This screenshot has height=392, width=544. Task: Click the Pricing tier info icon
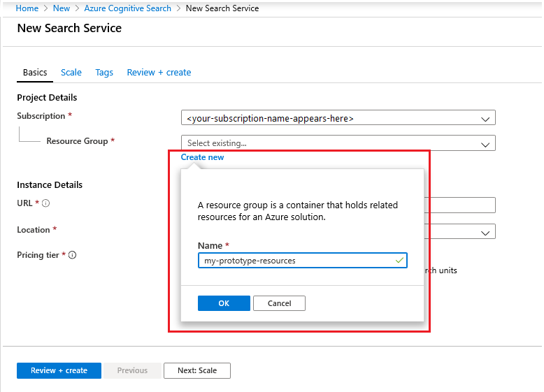click(72, 255)
